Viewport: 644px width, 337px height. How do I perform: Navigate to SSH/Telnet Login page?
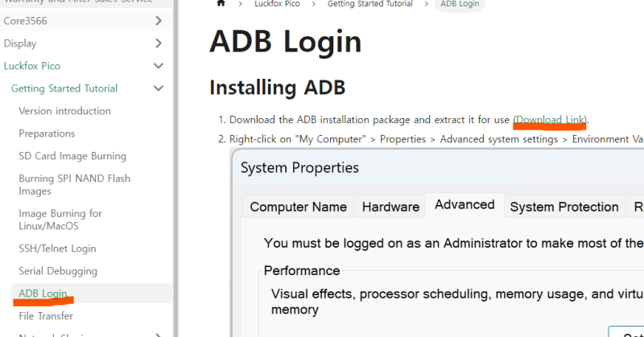click(57, 249)
